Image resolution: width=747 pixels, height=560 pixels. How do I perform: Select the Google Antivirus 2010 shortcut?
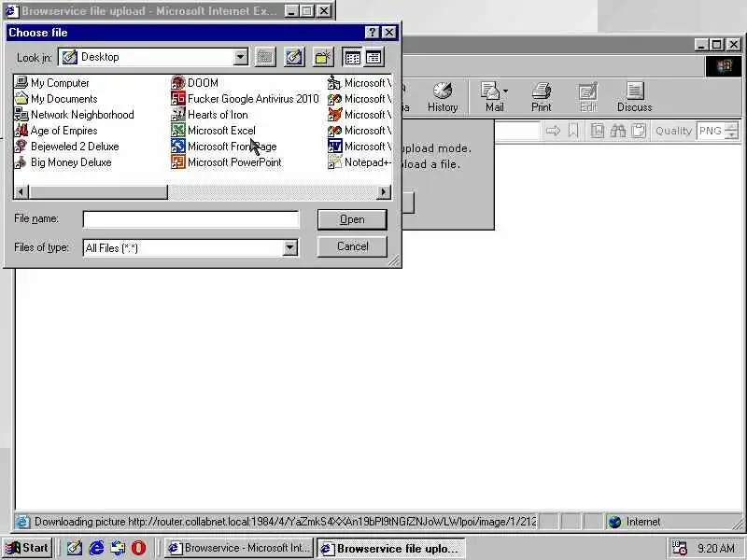pyautogui.click(x=245, y=99)
